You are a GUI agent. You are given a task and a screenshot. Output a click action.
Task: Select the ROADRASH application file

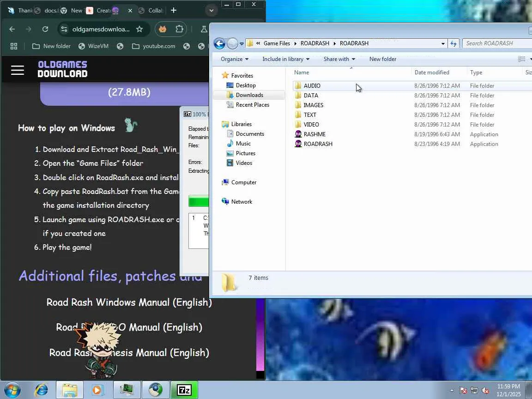tap(318, 144)
